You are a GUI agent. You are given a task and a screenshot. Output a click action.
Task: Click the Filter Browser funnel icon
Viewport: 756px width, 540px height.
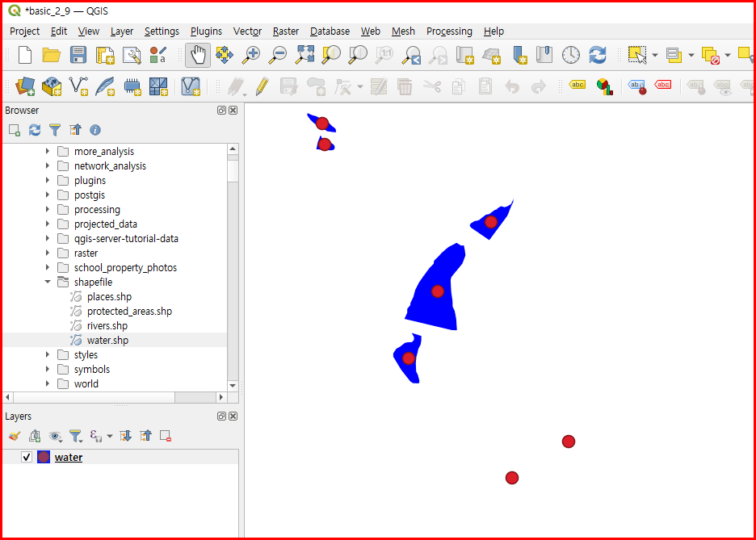pos(55,130)
